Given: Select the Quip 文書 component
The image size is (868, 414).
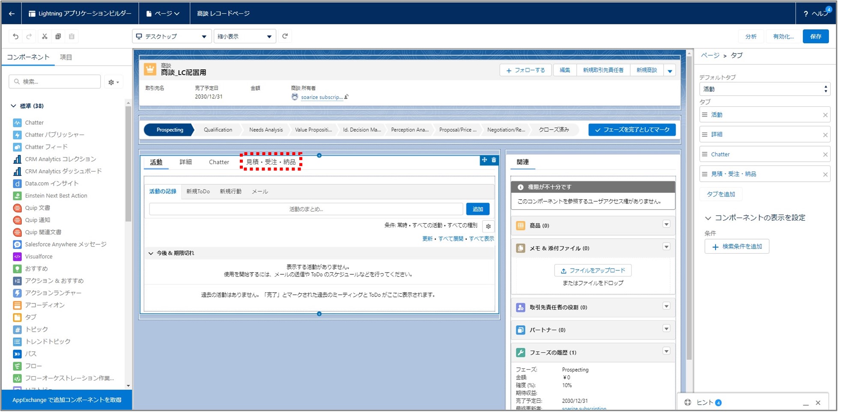Looking at the screenshot, I should coord(37,208).
